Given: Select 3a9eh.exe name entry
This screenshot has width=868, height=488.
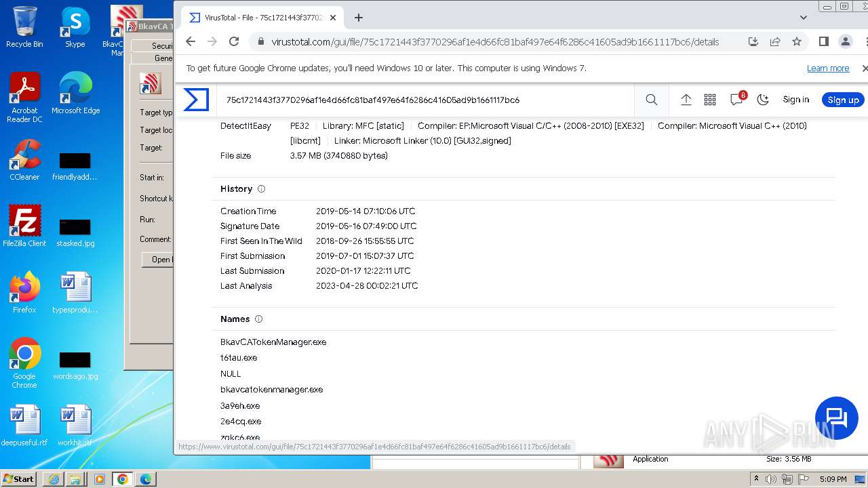Looking at the screenshot, I should tap(240, 406).
